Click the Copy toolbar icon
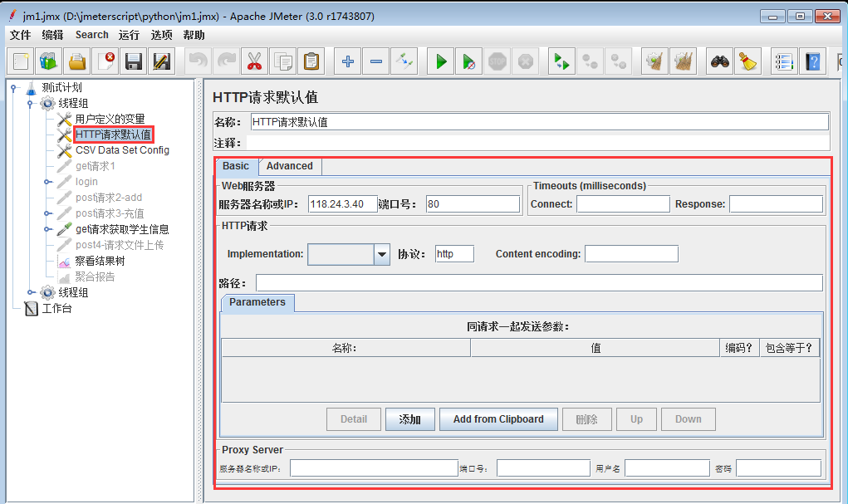Screen dimensions: 848x504 (x=283, y=61)
